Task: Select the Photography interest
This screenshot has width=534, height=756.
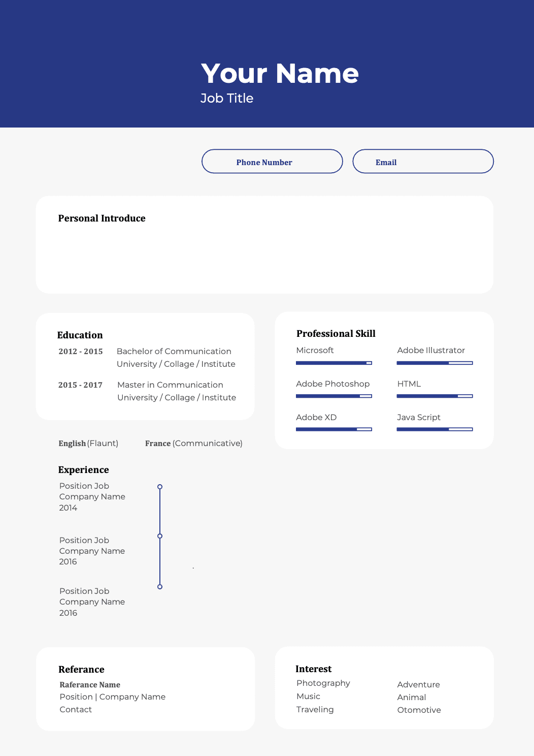Action: (x=323, y=683)
